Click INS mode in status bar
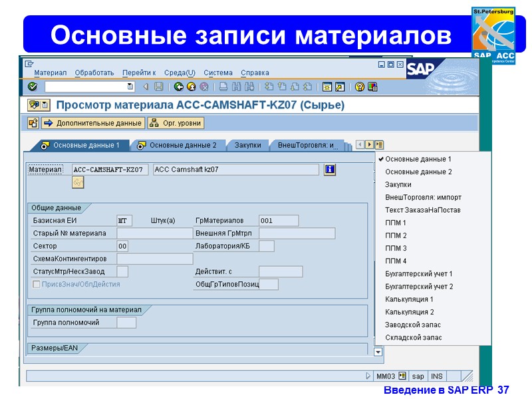The image size is (532, 399). point(437,376)
